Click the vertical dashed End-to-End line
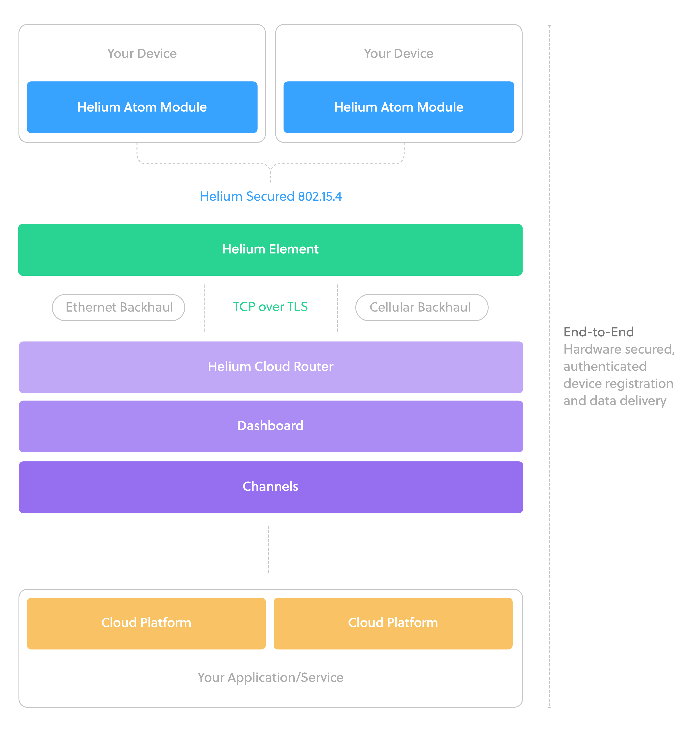 549,224
